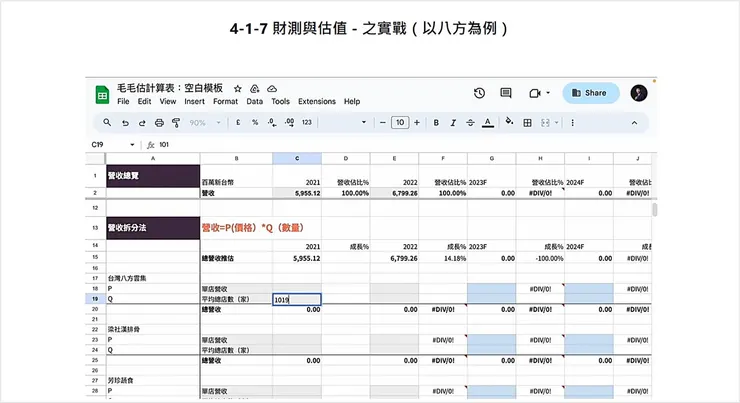The width and height of the screenshot is (740, 403).
Task: Open the account profile avatar
Action: (x=639, y=93)
